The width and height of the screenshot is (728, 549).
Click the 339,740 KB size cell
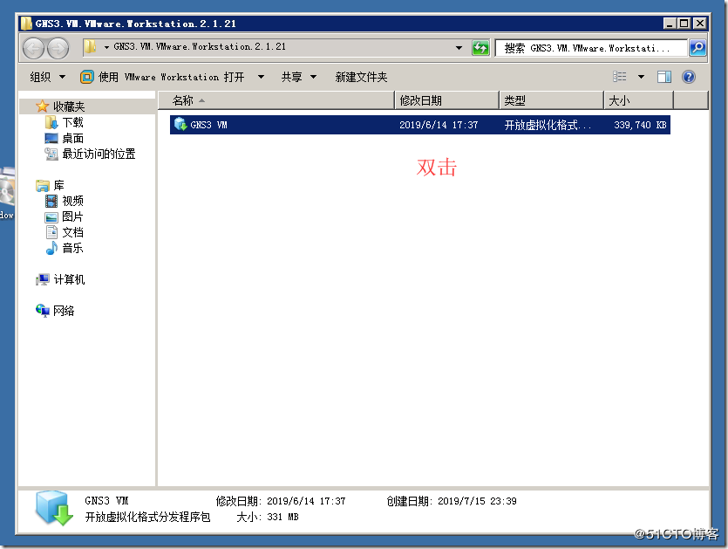[640, 124]
